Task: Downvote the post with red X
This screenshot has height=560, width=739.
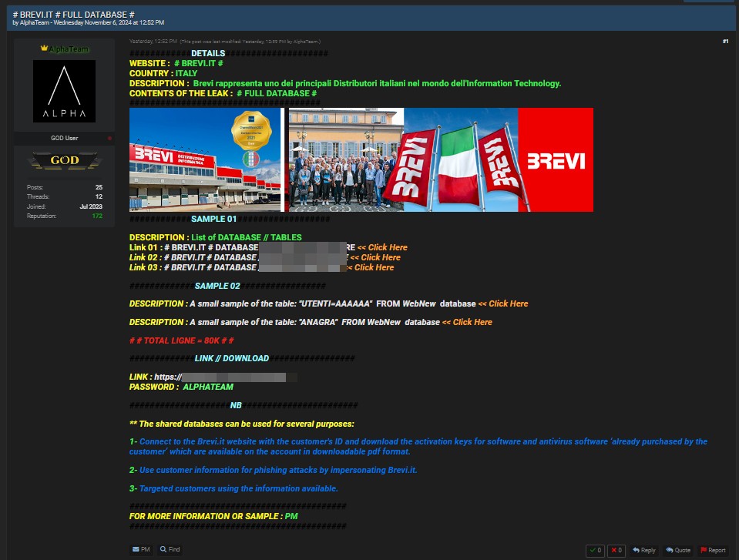Action: 616,550
